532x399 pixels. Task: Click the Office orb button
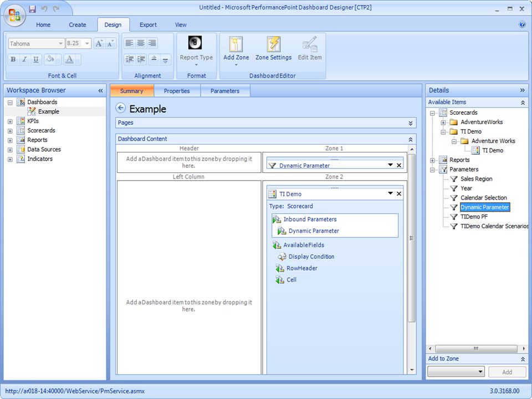[x=15, y=16]
